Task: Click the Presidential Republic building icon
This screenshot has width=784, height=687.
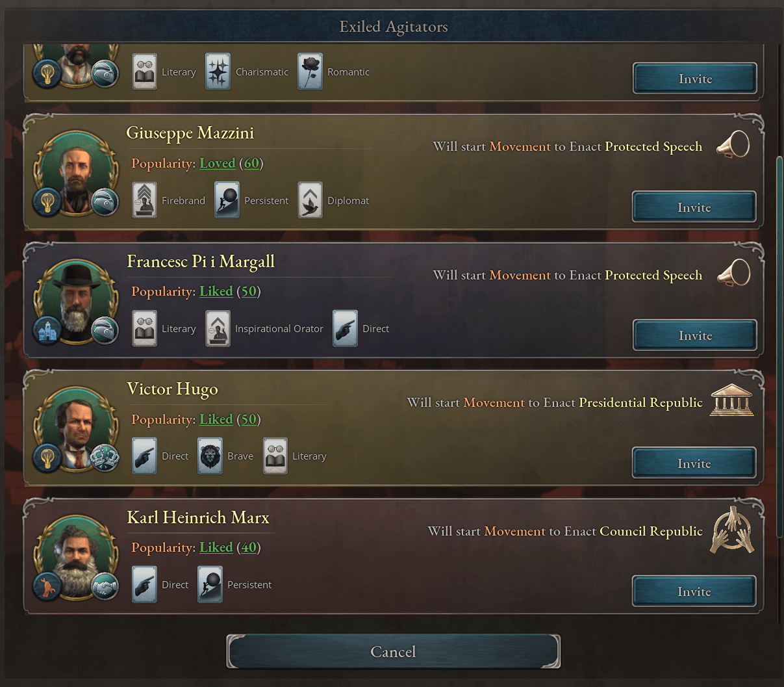Action: [x=732, y=401]
